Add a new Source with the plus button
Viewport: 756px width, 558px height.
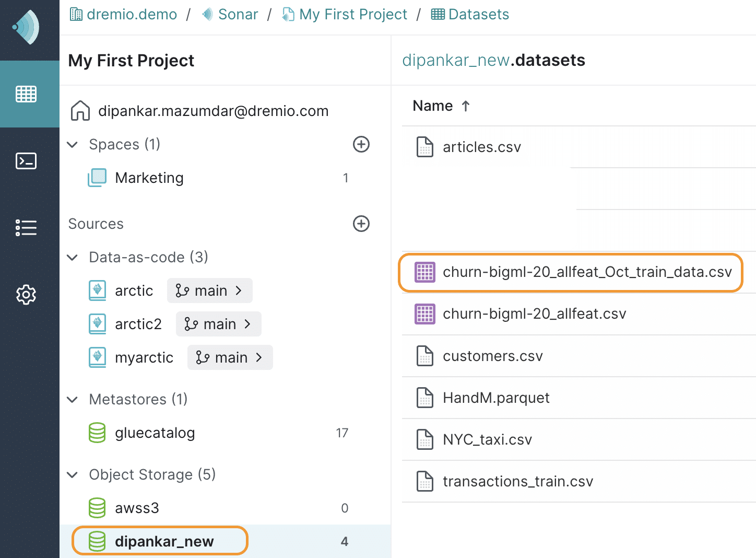pos(361,224)
